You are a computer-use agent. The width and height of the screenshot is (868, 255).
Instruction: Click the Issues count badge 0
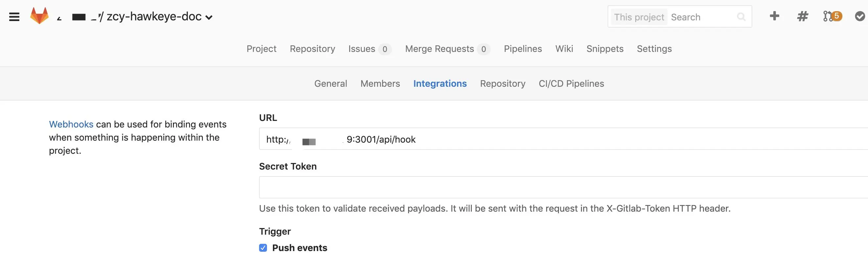point(384,49)
